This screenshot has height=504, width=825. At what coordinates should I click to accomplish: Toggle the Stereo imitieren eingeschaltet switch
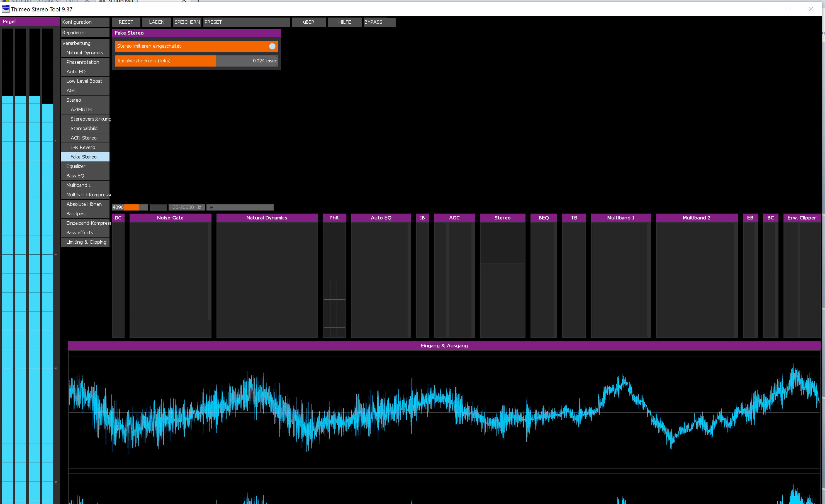pos(272,46)
